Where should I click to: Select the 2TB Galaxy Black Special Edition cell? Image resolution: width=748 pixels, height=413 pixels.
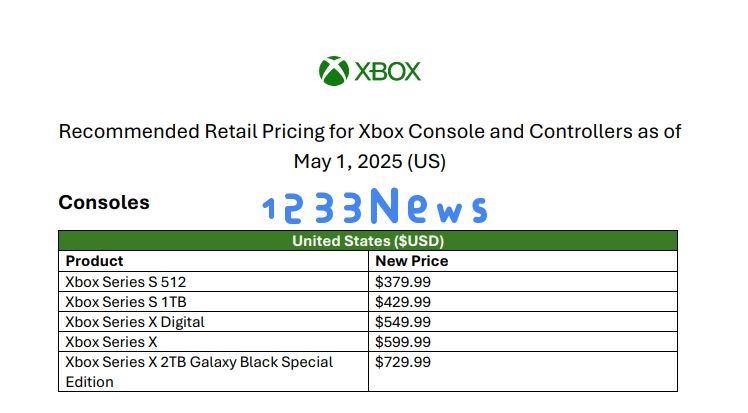pyautogui.click(x=213, y=372)
